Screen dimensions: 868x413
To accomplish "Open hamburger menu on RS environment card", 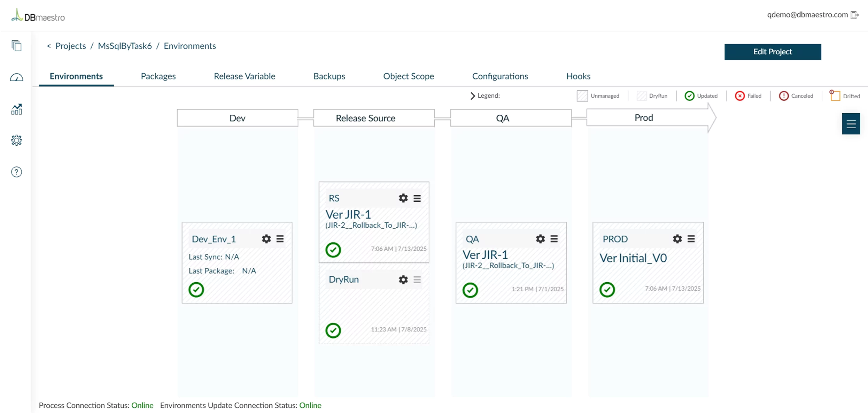I will [x=417, y=198].
